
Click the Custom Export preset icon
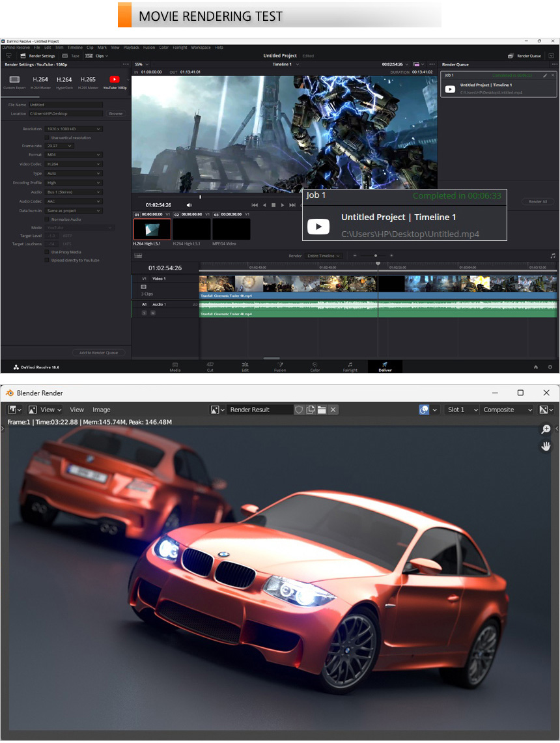[x=14, y=80]
